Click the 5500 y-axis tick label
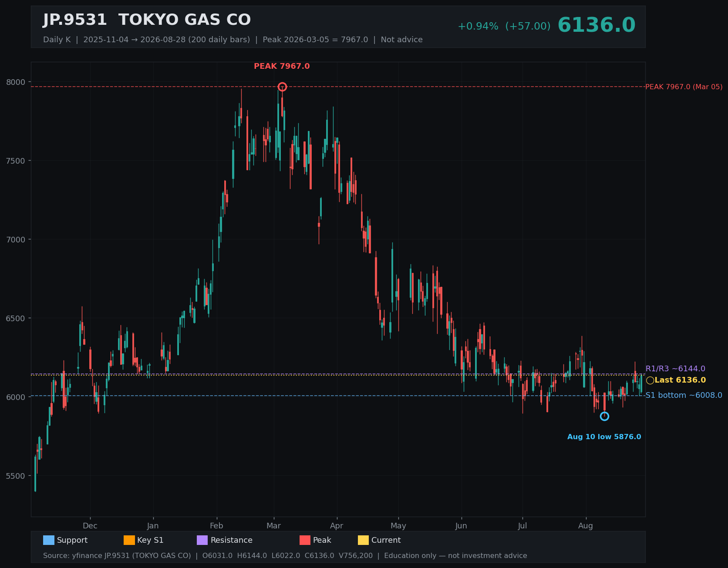This screenshot has height=568, width=728. 16,476
